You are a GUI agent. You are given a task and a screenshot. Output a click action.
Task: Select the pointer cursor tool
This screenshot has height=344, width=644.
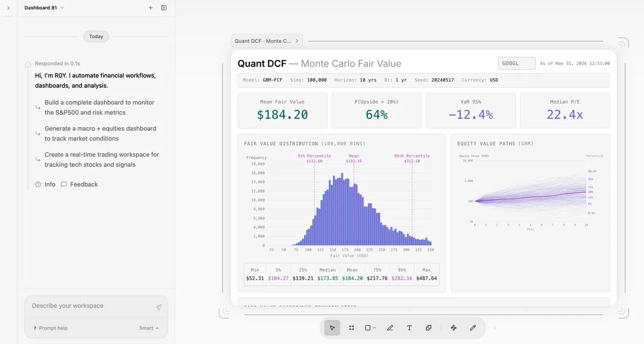tap(332, 328)
